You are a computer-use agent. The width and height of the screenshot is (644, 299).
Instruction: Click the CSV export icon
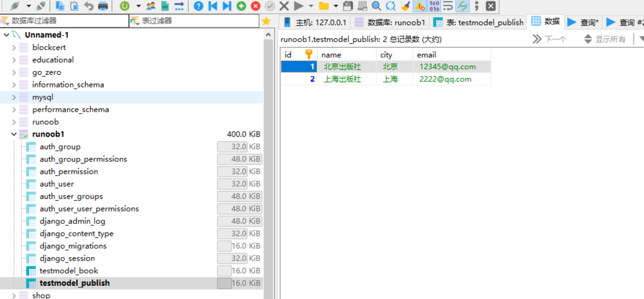pyautogui.click(x=165, y=6)
